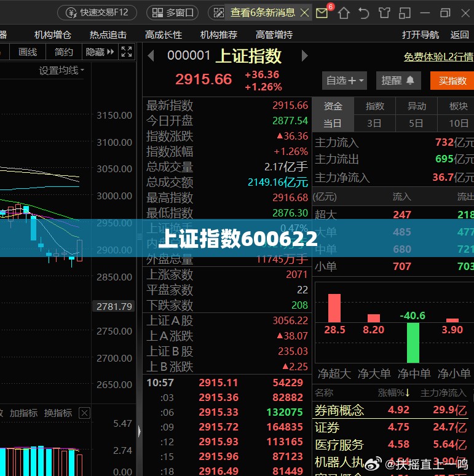Open the 自选+ dropdown
The width and height of the screenshot is (474, 476).
(x=344, y=81)
